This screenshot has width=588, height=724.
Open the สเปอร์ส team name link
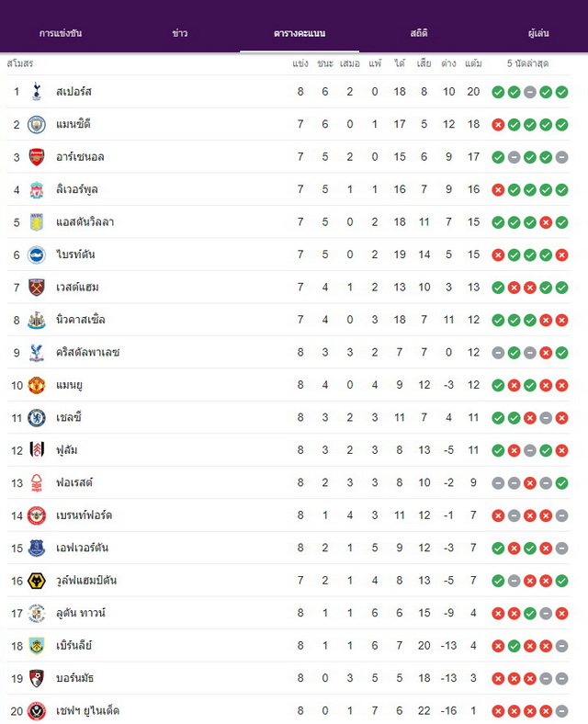[73, 92]
